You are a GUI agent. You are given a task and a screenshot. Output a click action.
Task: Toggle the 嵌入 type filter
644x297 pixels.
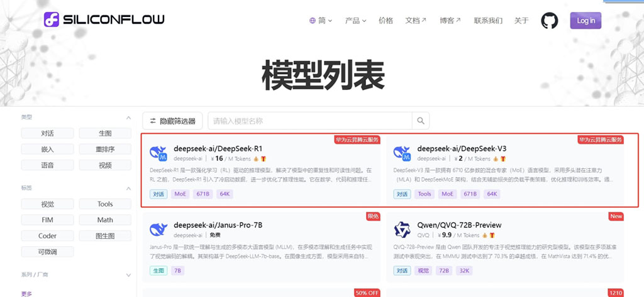point(48,149)
